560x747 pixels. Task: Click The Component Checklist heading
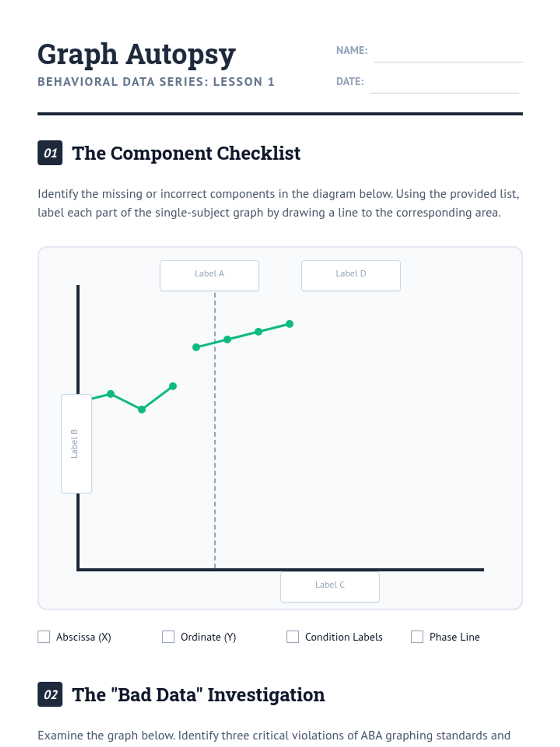[186, 153]
